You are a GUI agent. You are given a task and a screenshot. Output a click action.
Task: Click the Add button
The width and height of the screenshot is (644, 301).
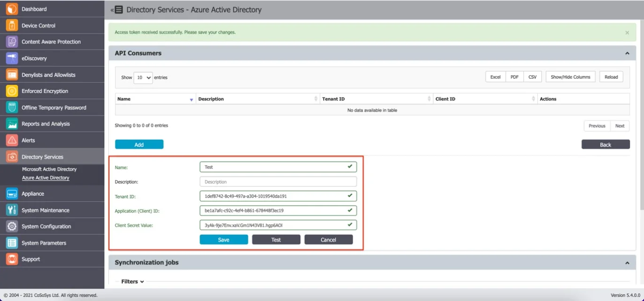139,145
